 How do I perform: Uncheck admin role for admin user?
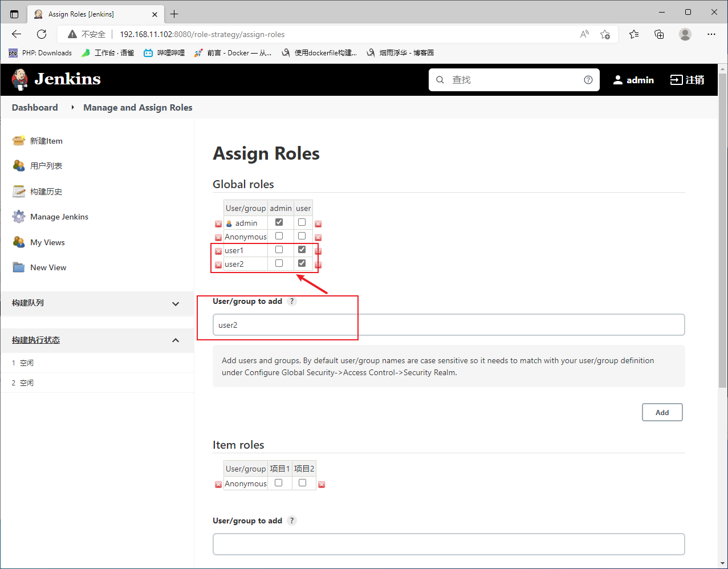[x=279, y=222]
